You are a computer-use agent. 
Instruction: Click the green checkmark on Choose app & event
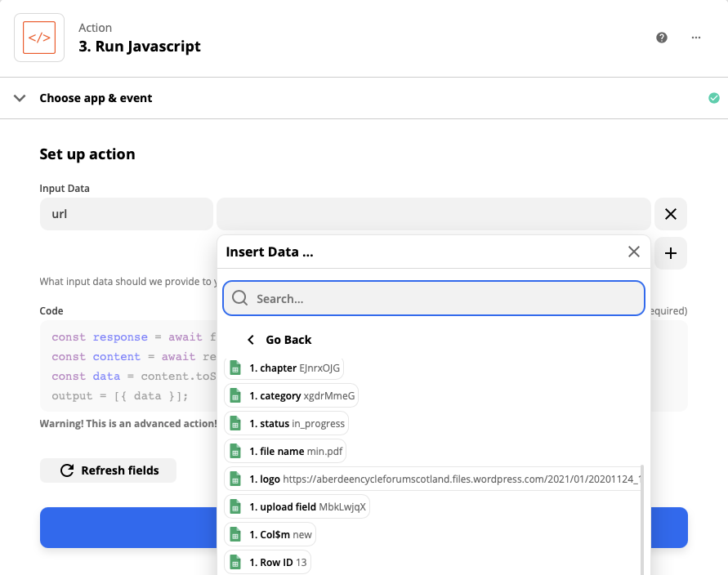(x=713, y=97)
